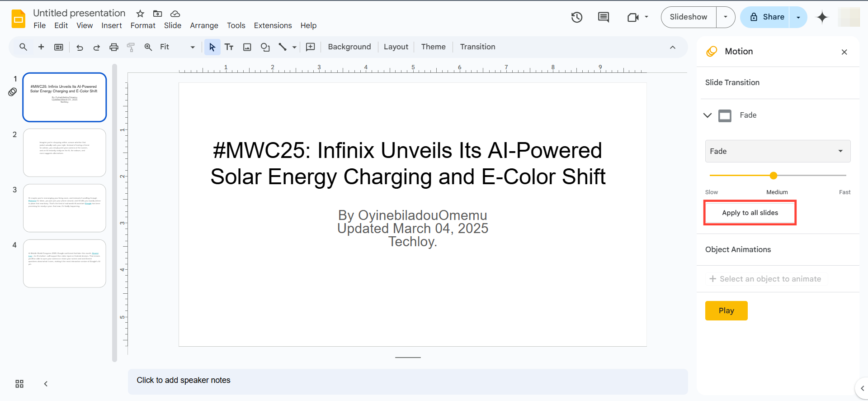
Task: Hide the menus chevron
Action: click(673, 47)
